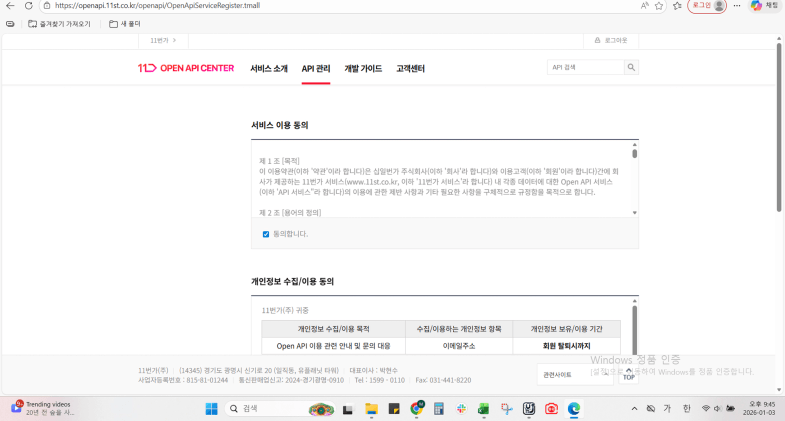Open the 관련사이트 dropdown in footer
Screen dimensions: 785x421
pos(575,374)
